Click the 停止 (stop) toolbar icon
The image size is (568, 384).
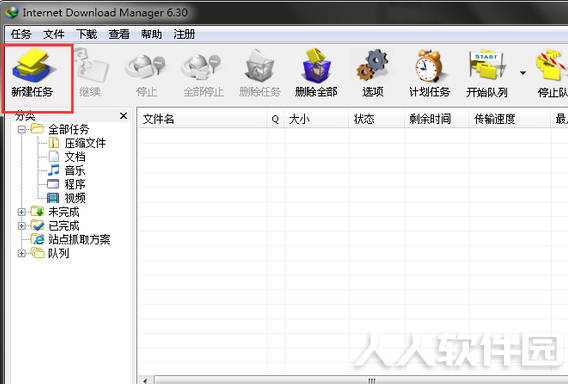pyautogui.click(x=146, y=67)
